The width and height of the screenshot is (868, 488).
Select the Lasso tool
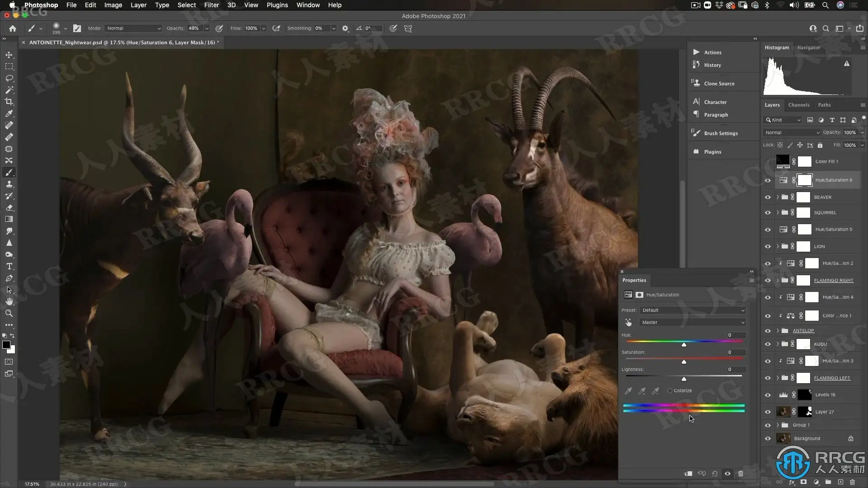click(x=9, y=78)
